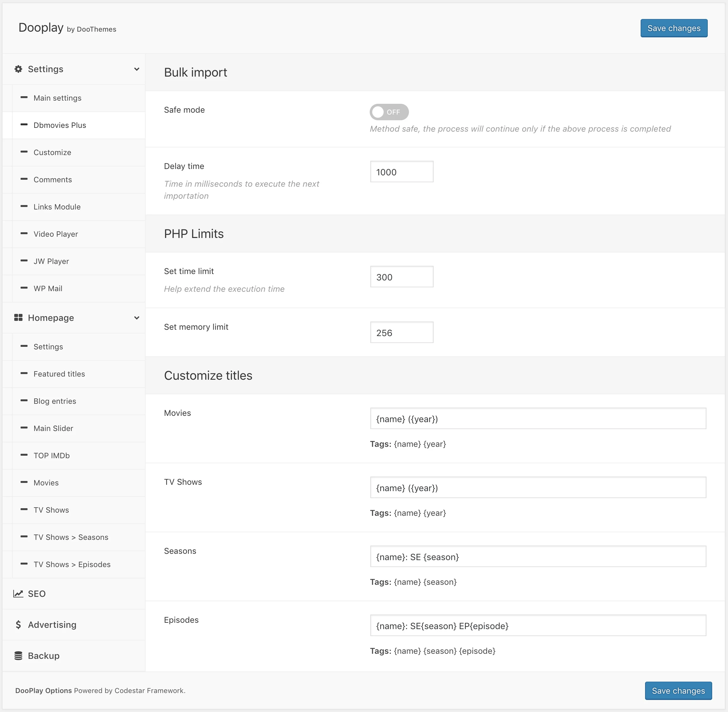The width and height of the screenshot is (728, 712).
Task: Select the JW Player menu item
Action: [51, 261]
